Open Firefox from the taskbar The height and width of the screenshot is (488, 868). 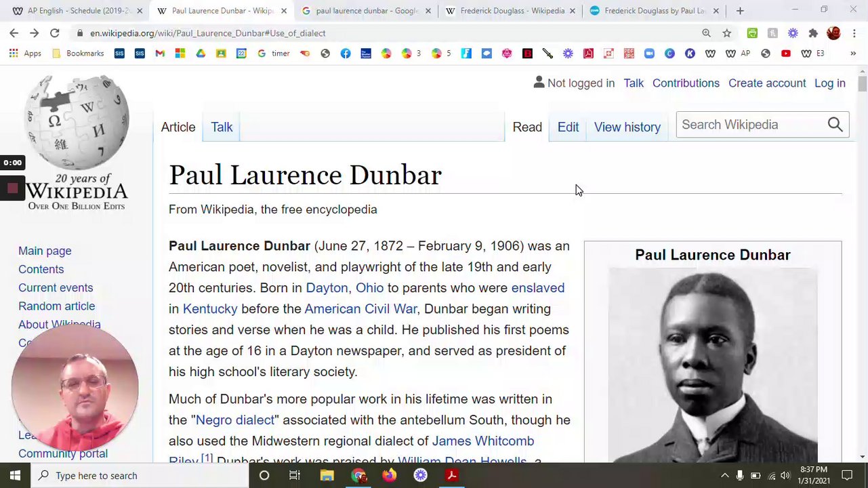click(x=389, y=475)
